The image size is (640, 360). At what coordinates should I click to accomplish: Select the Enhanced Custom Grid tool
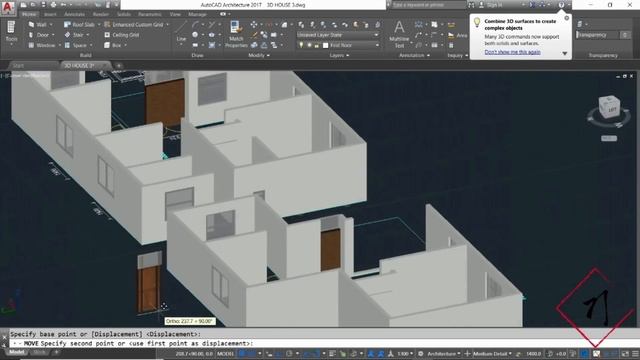pos(134,24)
